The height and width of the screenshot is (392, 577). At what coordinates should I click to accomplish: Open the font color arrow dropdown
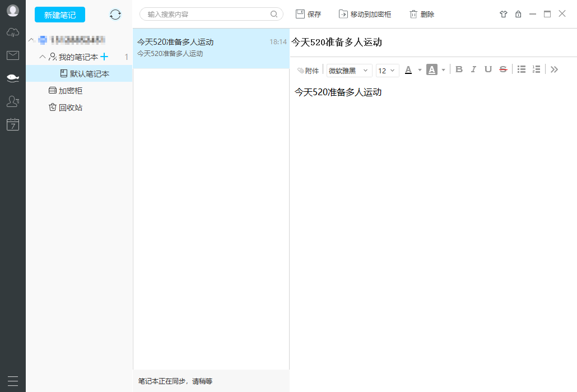[420, 70]
